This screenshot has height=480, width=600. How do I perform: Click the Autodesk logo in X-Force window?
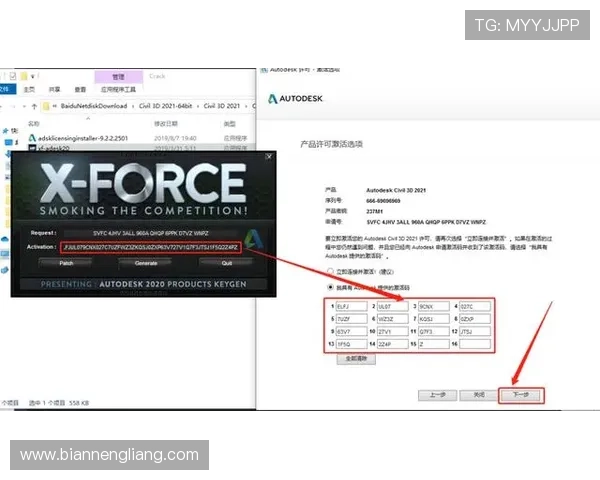[254, 238]
